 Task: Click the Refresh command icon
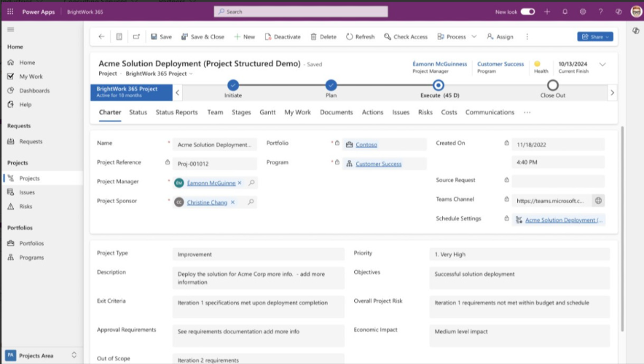[349, 36]
